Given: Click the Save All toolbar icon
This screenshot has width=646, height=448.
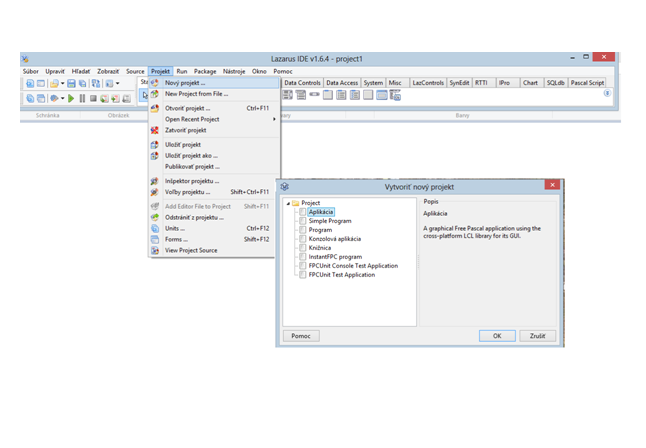Looking at the screenshot, I should pos(82,84).
